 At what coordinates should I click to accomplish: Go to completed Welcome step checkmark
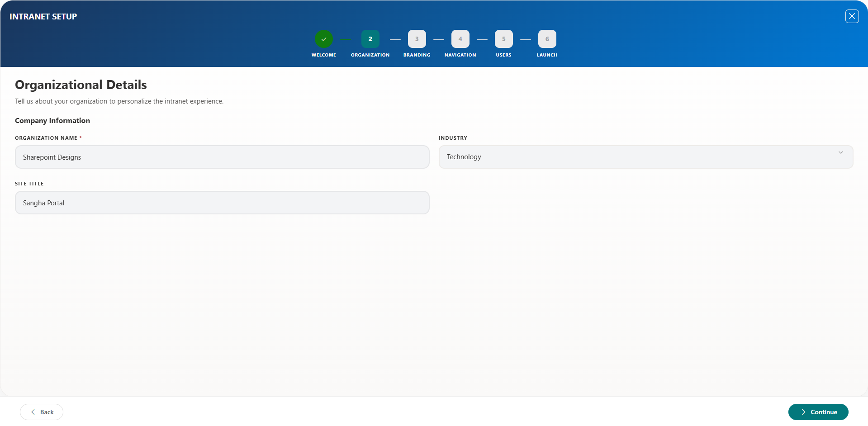(x=324, y=39)
